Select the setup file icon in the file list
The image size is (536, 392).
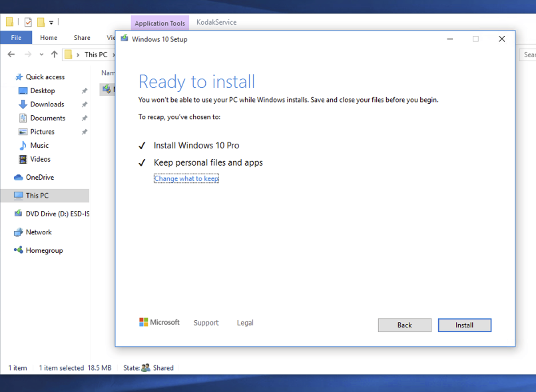107,89
